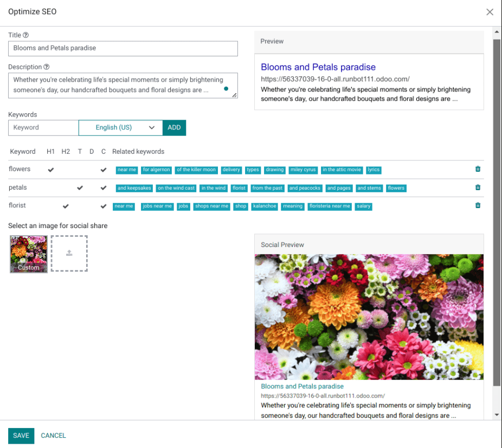Open the English (US) language dropdown
502x448 pixels.
120,127
